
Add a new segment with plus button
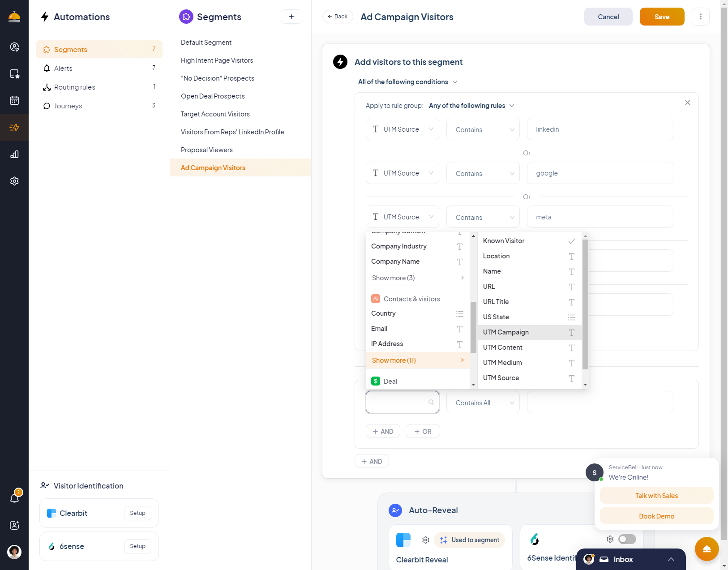click(291, 17)
